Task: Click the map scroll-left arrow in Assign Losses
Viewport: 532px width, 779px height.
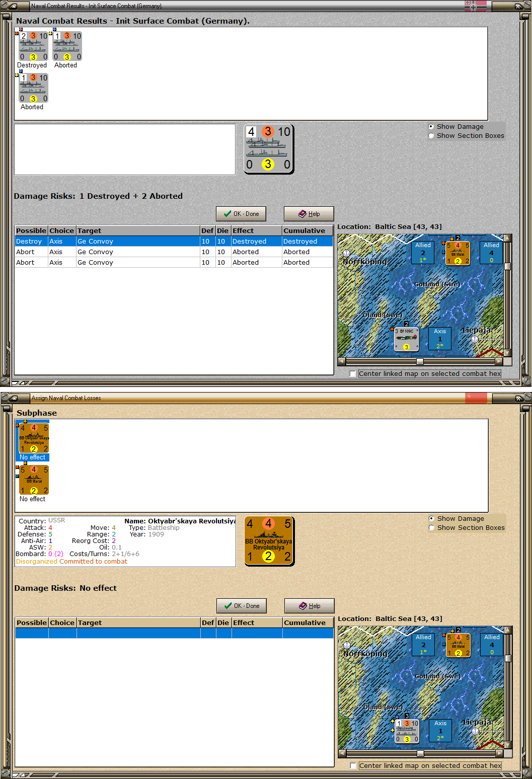Action: [x=342, y=753]
